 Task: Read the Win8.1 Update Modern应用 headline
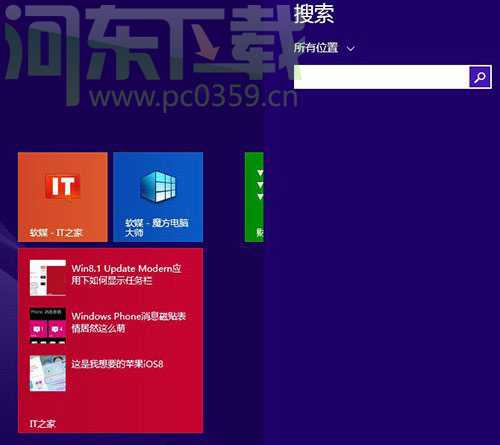coord(126,274)
